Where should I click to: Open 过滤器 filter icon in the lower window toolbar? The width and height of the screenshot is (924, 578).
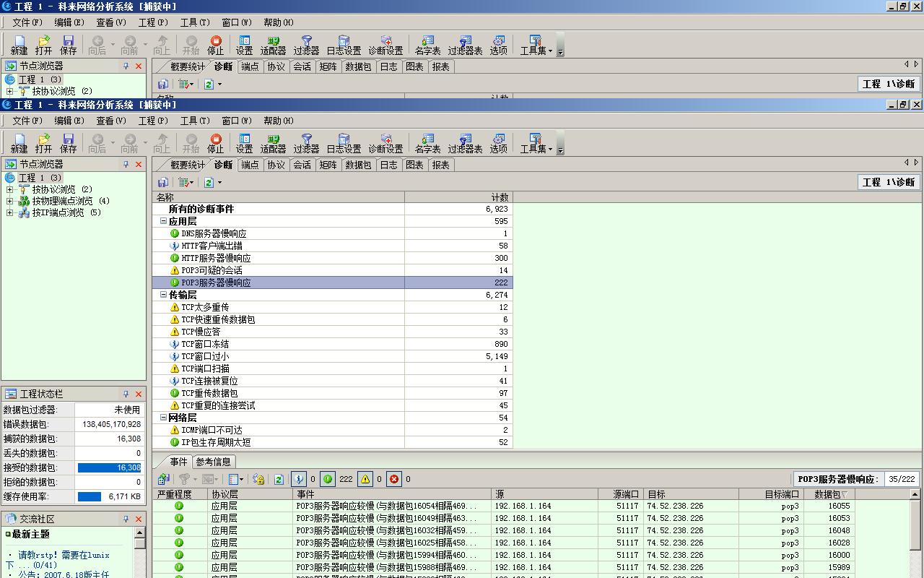coord(306,142)
